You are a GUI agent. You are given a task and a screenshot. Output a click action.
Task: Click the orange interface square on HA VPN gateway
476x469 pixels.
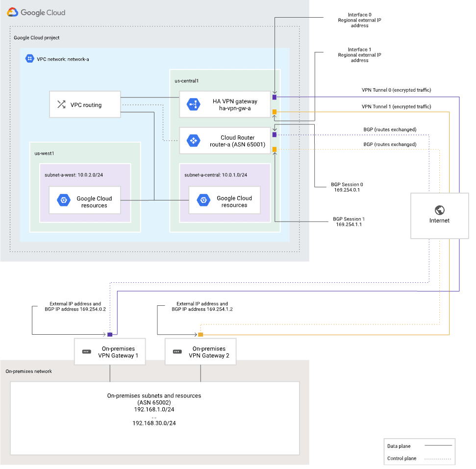click(x=275, y=112)
